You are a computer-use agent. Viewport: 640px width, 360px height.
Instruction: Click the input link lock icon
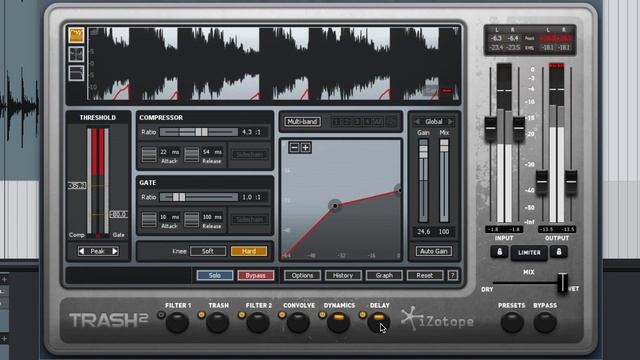499,252
